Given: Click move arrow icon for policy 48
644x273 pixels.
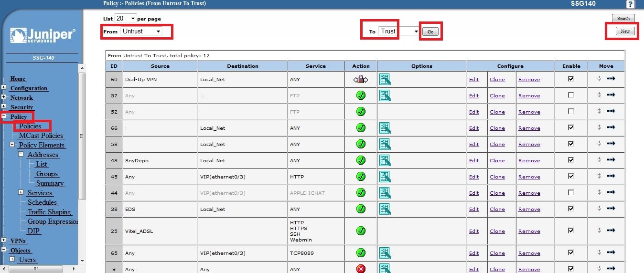Looking at the screenshot, I should coord(611,160).
